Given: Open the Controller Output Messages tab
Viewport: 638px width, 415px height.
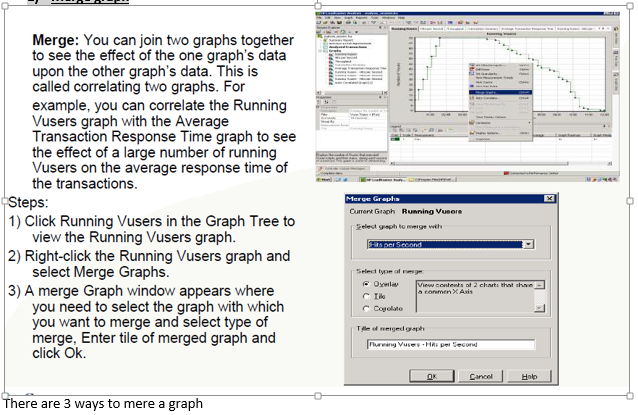Looking at the screenshot, I should pyautogui.click(x=343, y=168).
